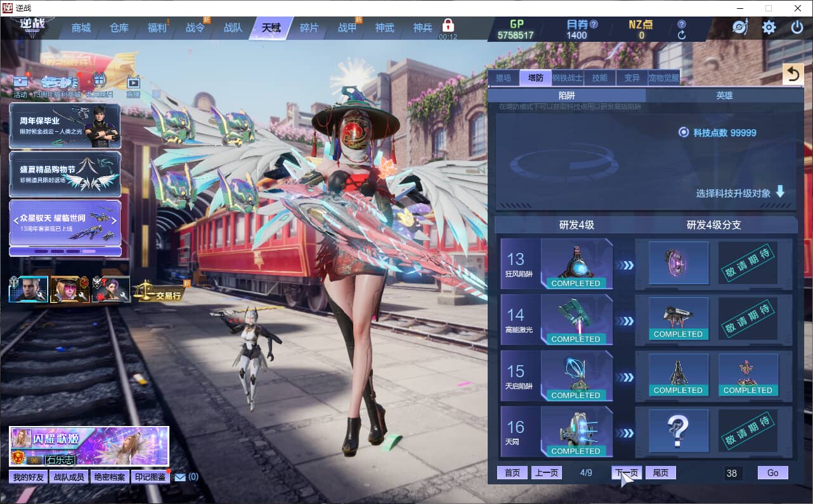Go to the 神兵 tab
The width and height of the screenshot is (813, 504).
423,28
